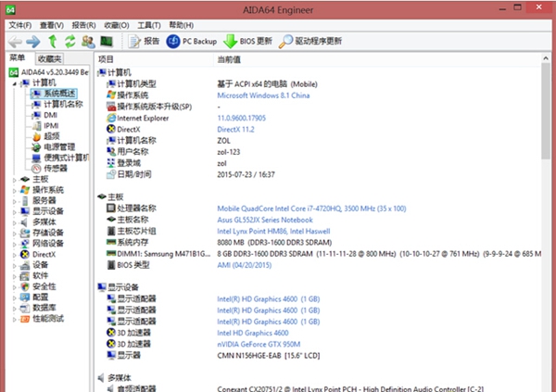Viewport: 556px width, 392px height.
Task: Open 驱动程序更新 driver update tool
Action: point(312,42)
